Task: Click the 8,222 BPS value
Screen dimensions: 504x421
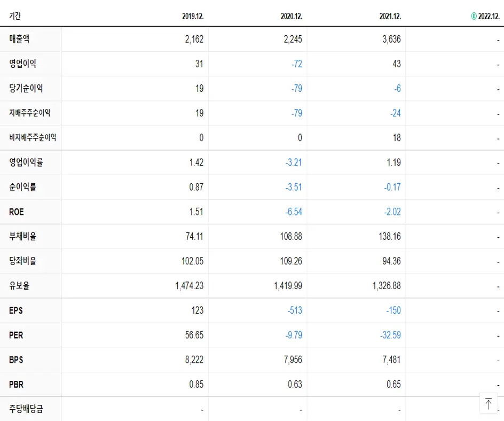Action: coord(194,360)
